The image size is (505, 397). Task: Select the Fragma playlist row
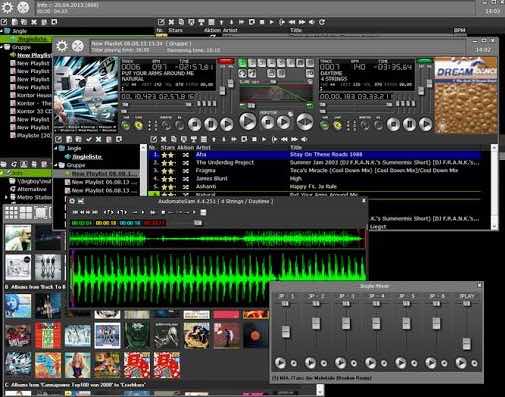coord(315,171)
